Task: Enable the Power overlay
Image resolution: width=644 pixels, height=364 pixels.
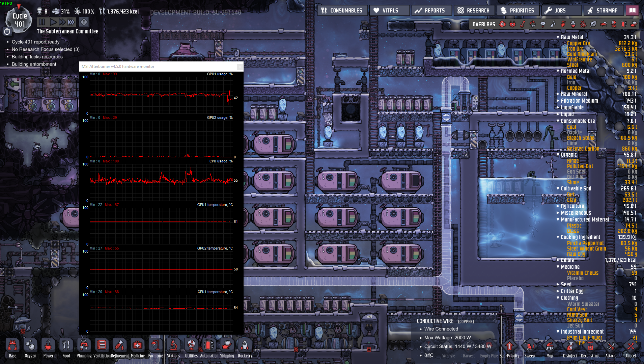Action: (512, 24)
